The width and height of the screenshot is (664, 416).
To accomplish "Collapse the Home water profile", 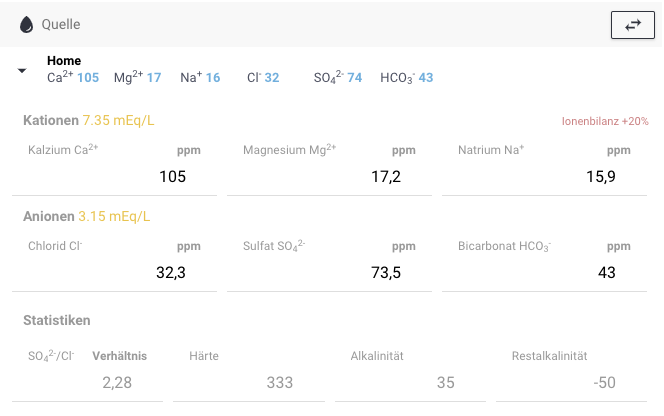I will [x=22, y=71].
